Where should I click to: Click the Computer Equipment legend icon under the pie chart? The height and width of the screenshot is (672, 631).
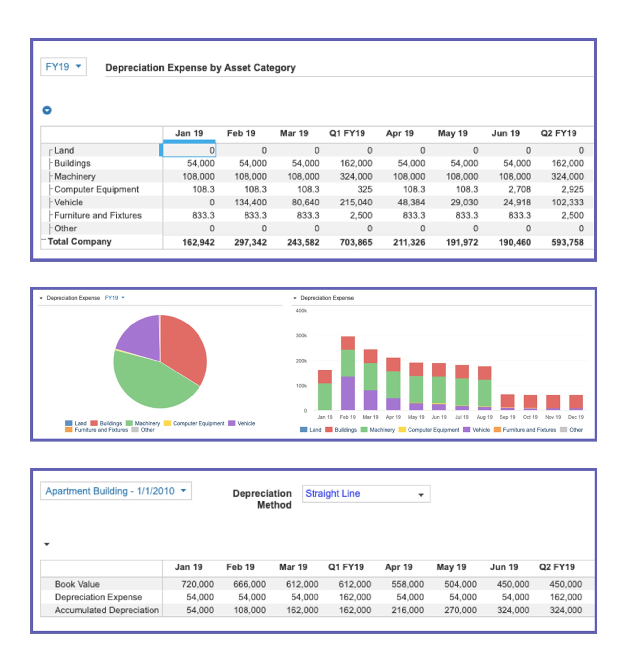(167, 423)
